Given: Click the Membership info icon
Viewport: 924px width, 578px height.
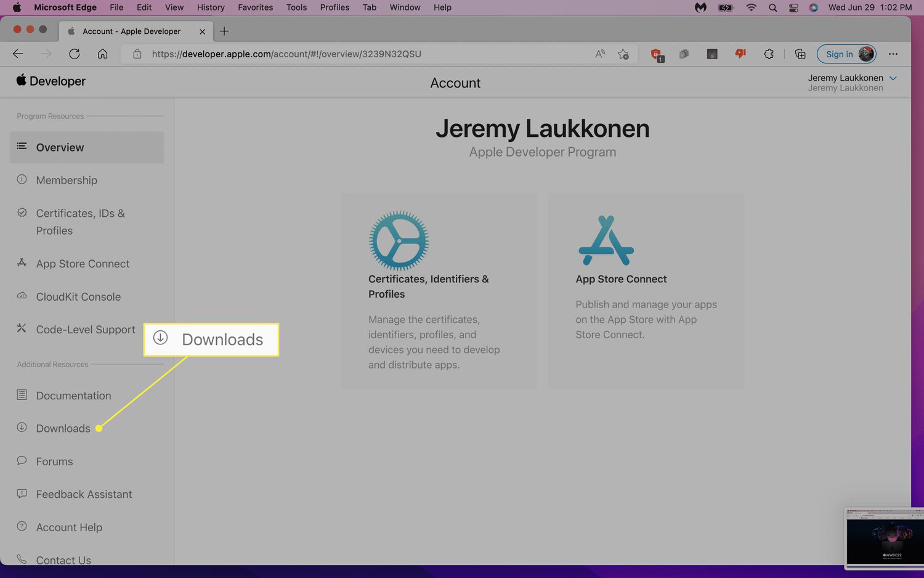Looking at the screenshot, I should click(22, 179).
